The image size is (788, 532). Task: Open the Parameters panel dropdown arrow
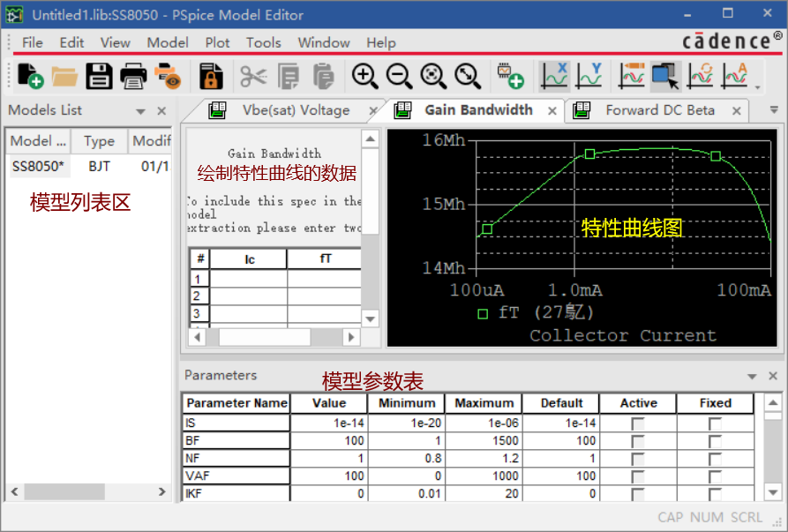[752, 376]
